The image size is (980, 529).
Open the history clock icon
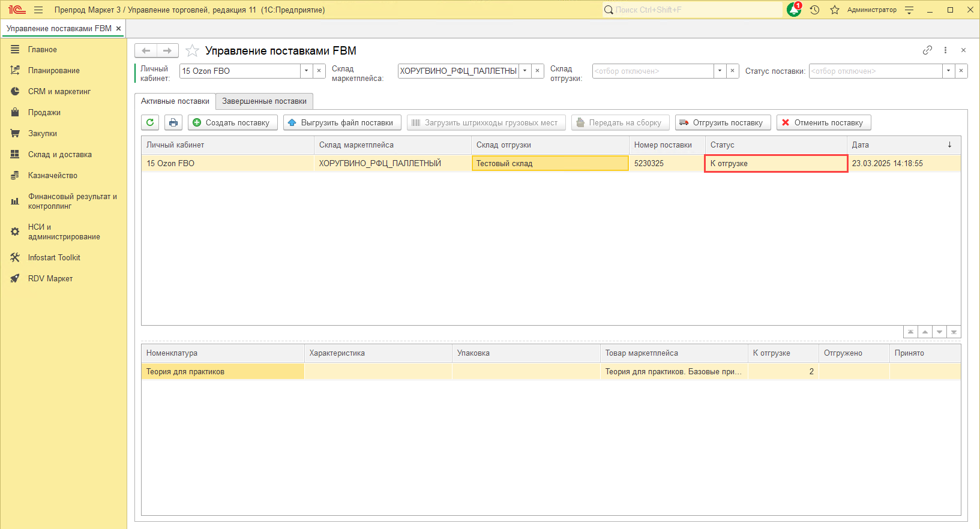tap(814, 10)
